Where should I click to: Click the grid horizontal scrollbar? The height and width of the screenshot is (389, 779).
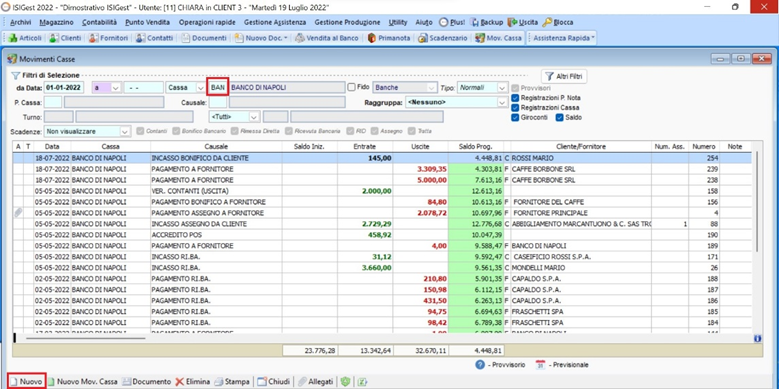click(x=85, y=338)
